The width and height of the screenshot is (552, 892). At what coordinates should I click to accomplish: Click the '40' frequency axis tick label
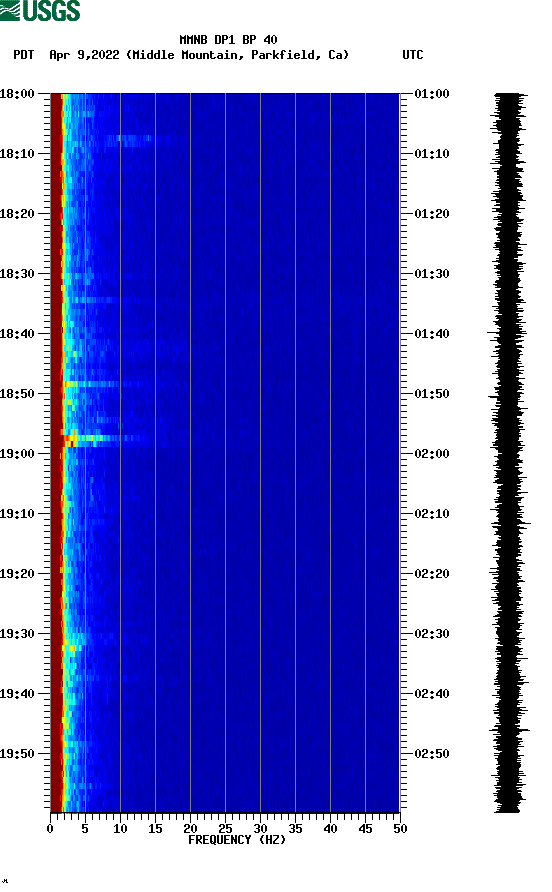click(331, 829)
